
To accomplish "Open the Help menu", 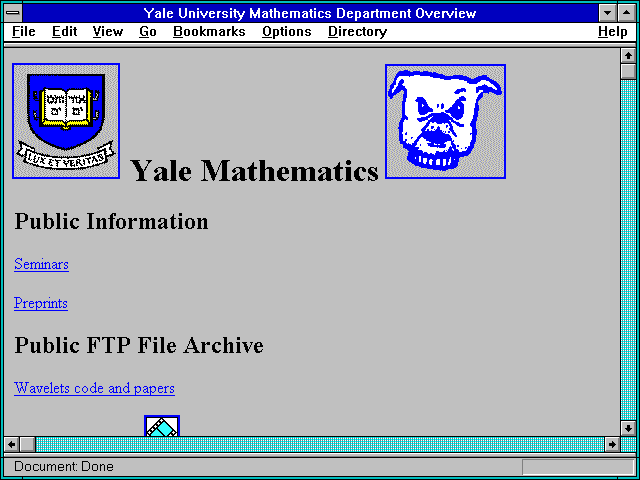I will click(x=613, y=32).
